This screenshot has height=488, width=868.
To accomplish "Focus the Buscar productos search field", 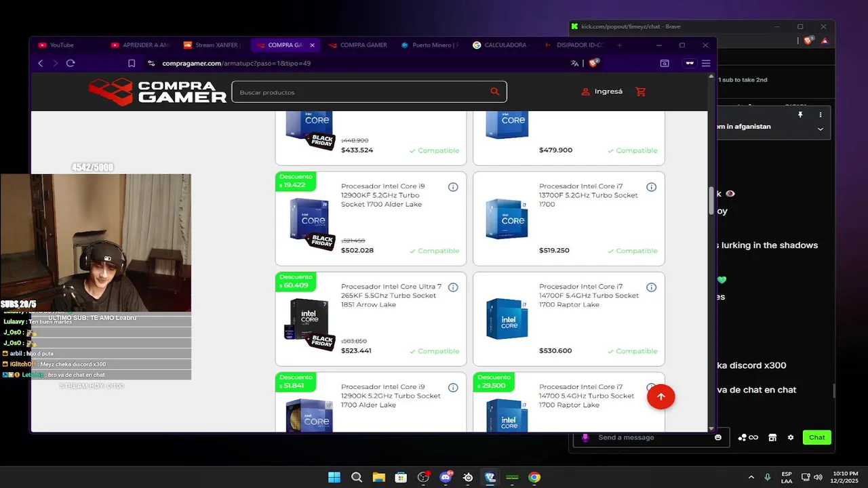I will click(369, 91).
